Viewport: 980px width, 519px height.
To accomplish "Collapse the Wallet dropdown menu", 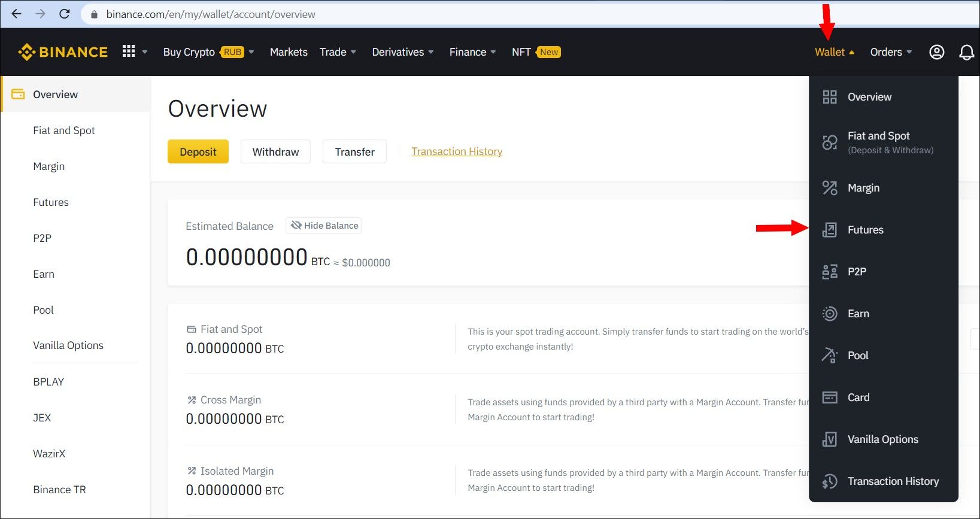I will [835, 52].
